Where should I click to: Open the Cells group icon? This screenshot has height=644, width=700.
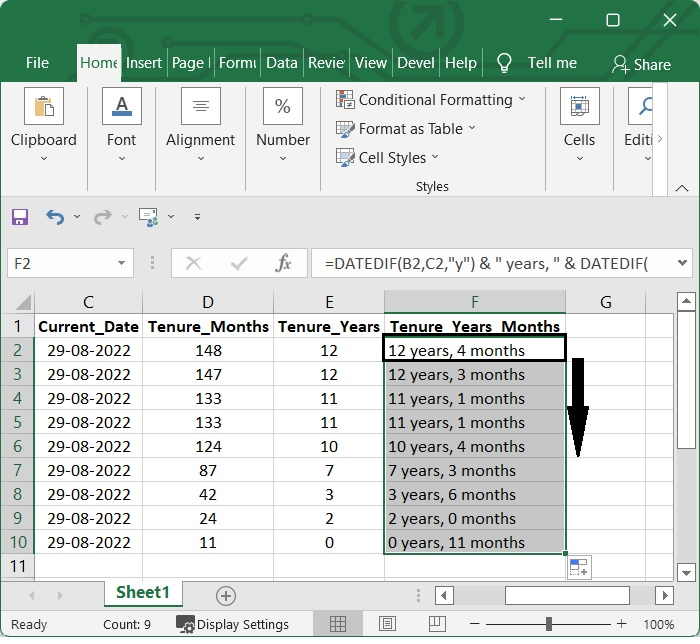coord(579,106)
